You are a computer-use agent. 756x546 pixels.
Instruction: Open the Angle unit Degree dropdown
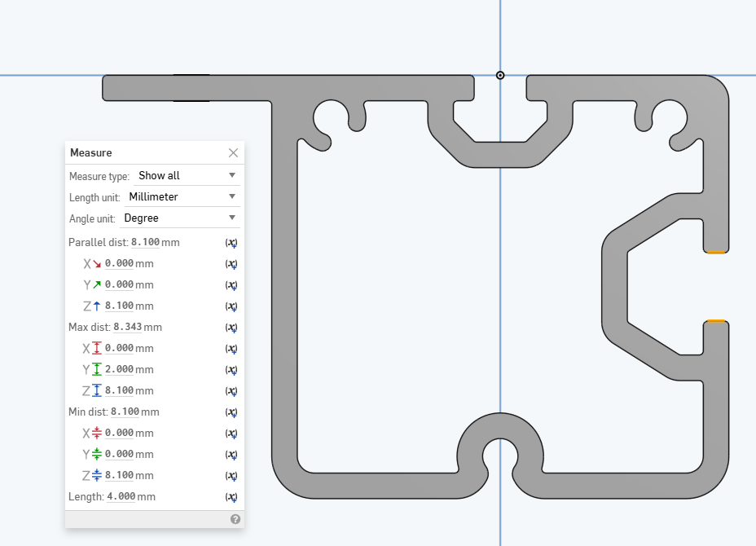178,218
